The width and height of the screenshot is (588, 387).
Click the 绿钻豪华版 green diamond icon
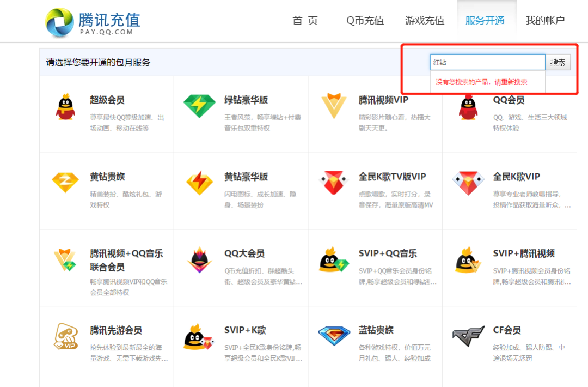pyautogui.click(x=199, y=106)
